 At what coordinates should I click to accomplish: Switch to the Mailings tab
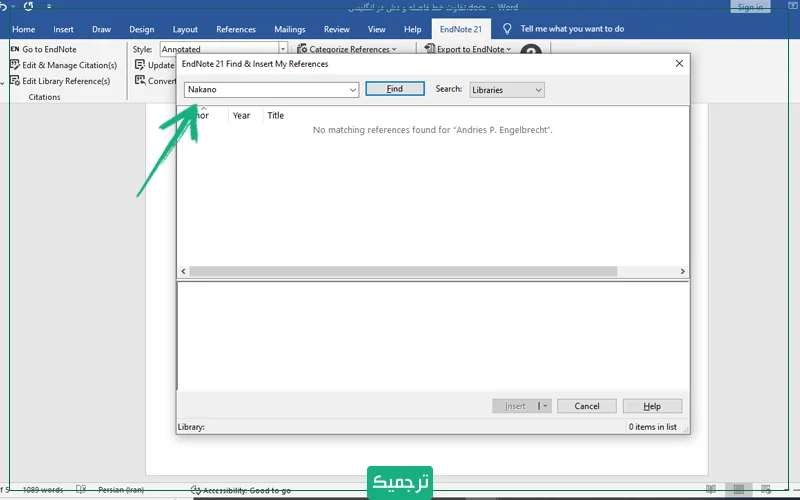tap(290, 30)
